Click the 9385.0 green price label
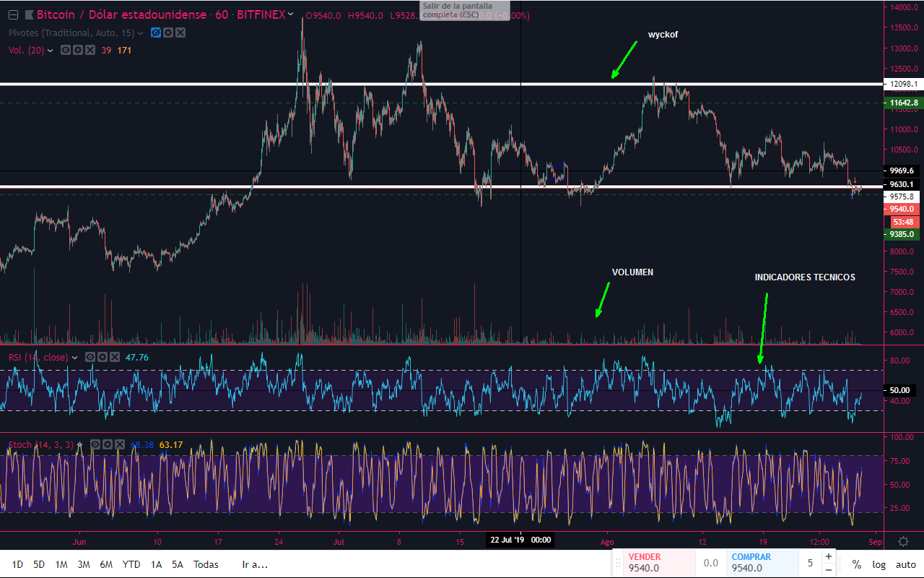Image resolution: width=924 pixels, height=578 pixels. tap(902, 235)
